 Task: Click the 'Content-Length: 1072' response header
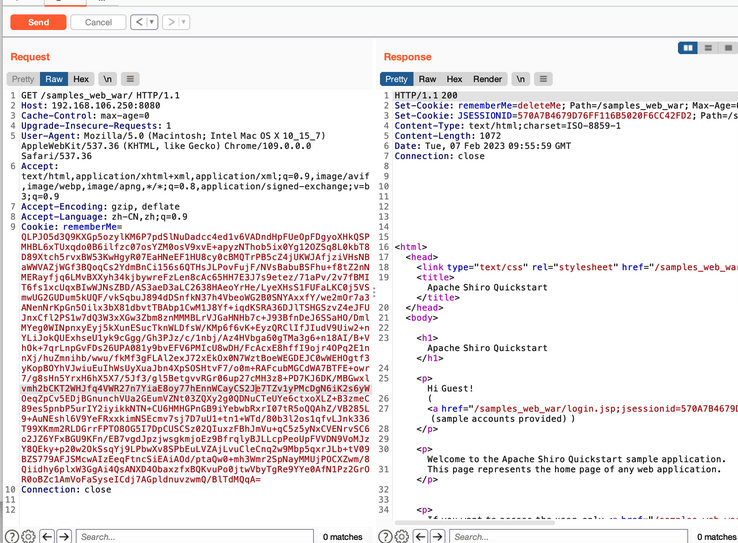pyautogui.click(x=448, y=136)
